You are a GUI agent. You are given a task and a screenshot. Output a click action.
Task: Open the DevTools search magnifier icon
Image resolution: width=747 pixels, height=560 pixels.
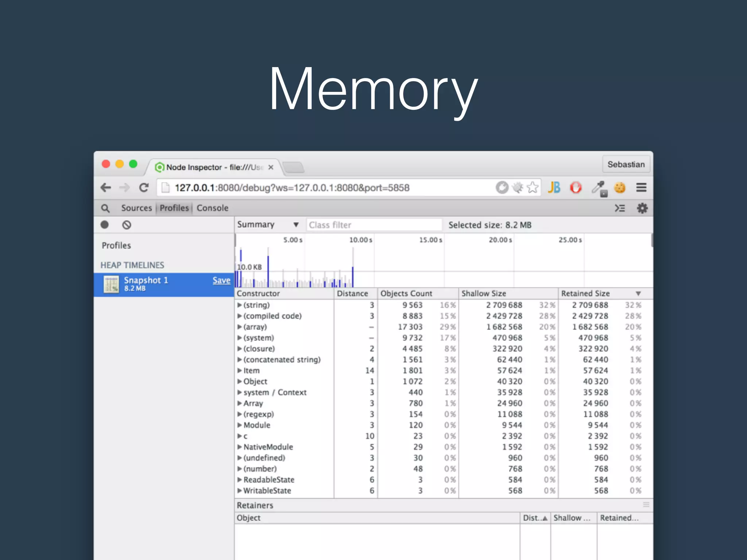tap(105, 208)
